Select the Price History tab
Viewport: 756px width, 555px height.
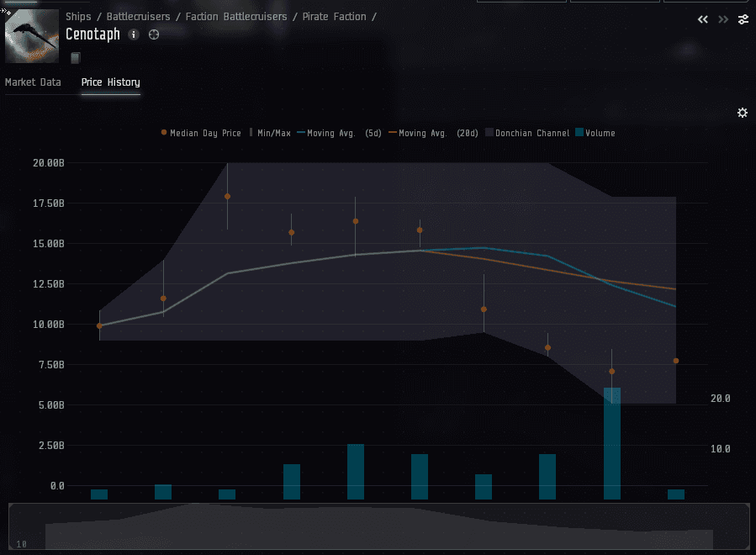click(x=110, y=82)
